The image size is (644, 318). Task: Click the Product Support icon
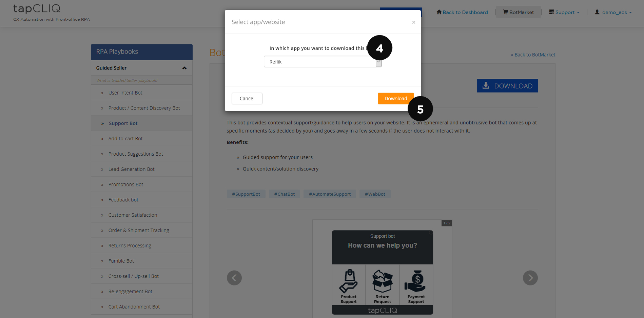click(x=349, y=285)
